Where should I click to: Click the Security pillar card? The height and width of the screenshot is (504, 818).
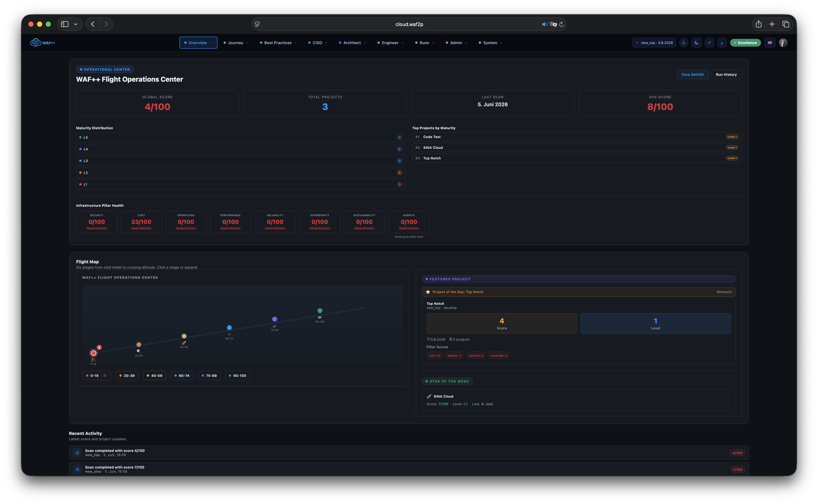[97, 222]
